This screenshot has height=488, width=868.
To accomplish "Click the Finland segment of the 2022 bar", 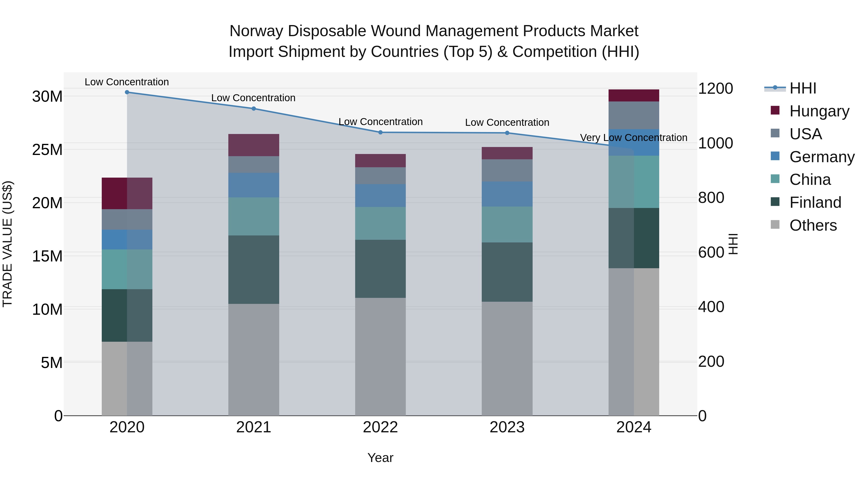I will pos(380,269).
